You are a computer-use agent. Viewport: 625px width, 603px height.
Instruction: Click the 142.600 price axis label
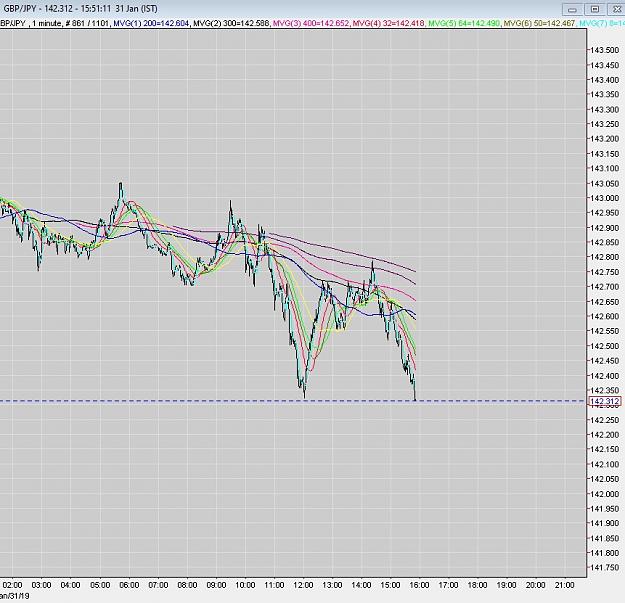[605, 316]
